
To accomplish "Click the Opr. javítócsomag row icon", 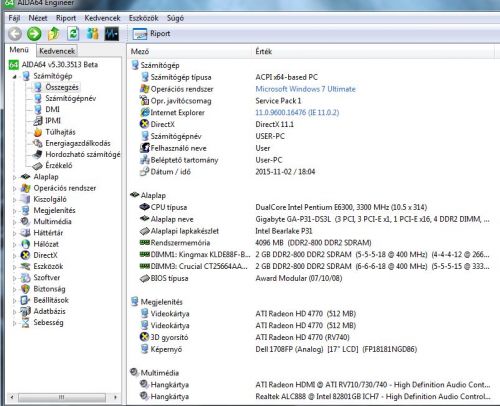I will pos(144,100).
